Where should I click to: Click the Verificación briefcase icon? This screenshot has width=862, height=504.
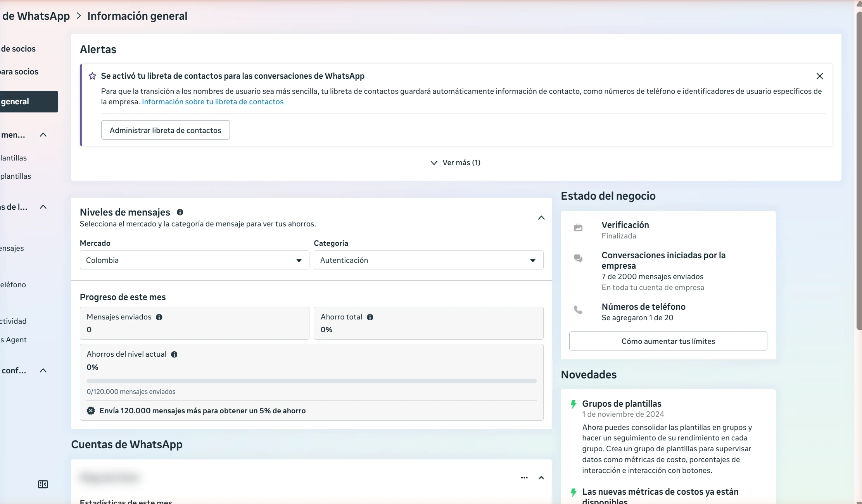click(x=578, y=228)
